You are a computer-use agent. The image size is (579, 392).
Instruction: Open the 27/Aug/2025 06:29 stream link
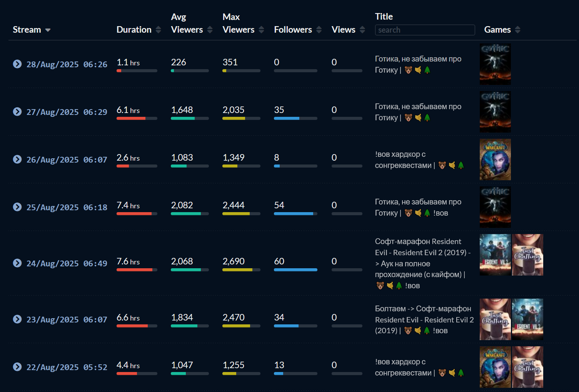point(67,112)
